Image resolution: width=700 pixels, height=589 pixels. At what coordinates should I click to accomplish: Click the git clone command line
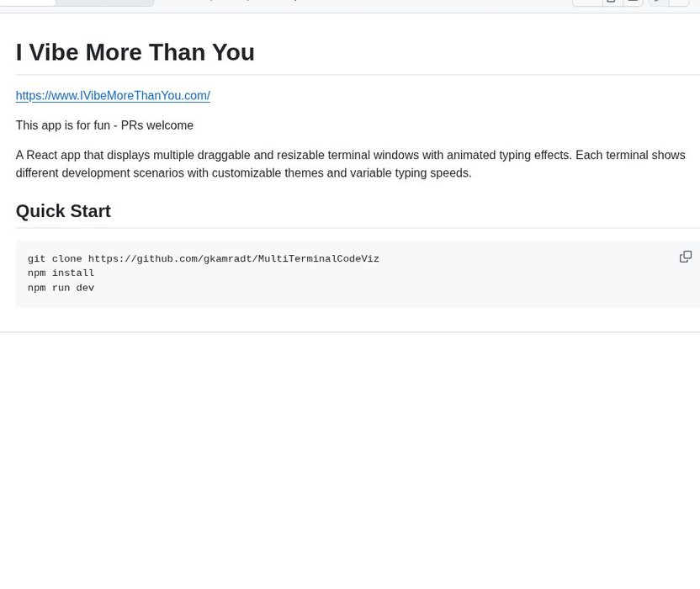[x=203, y=258]
